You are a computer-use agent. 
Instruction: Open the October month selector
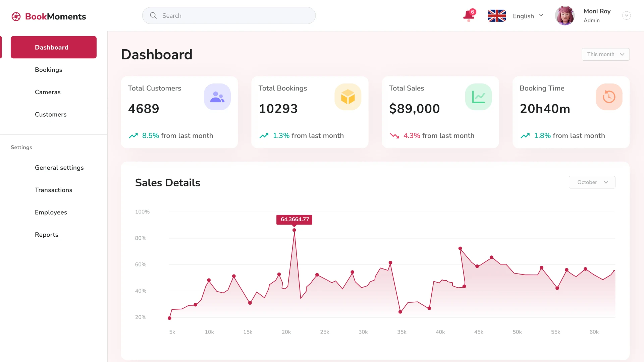pyautogui.click(x=592, y=182)
